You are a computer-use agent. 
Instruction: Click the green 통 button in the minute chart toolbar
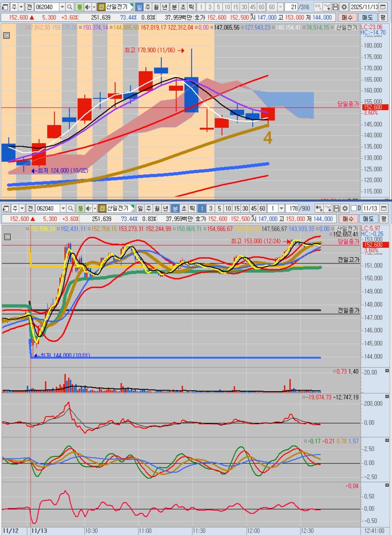pos(80,208)
